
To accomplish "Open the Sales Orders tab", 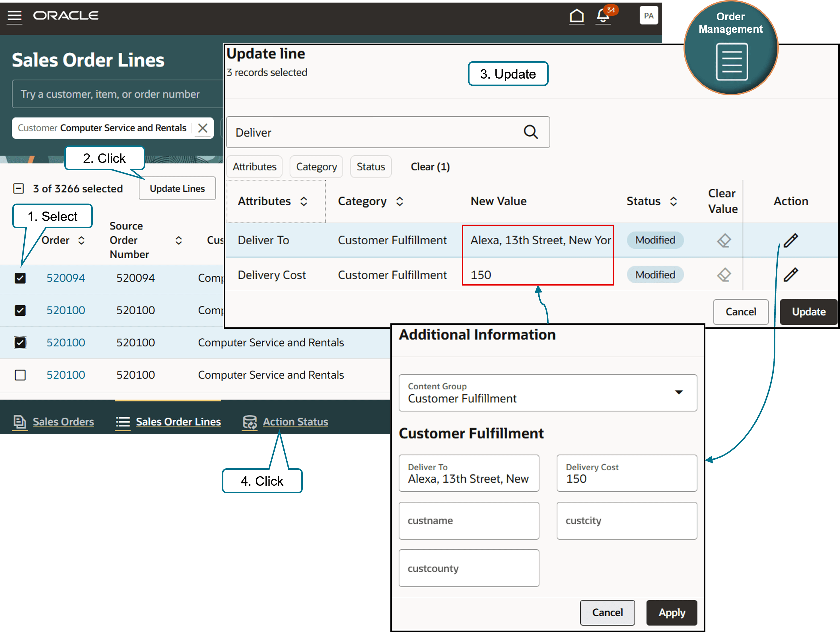I will [63, 422].
